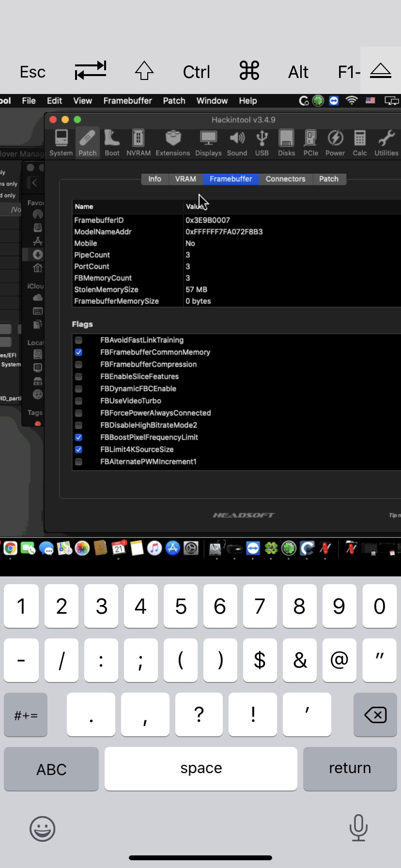Click the US flag input menu icon

(x=370, y=101)
